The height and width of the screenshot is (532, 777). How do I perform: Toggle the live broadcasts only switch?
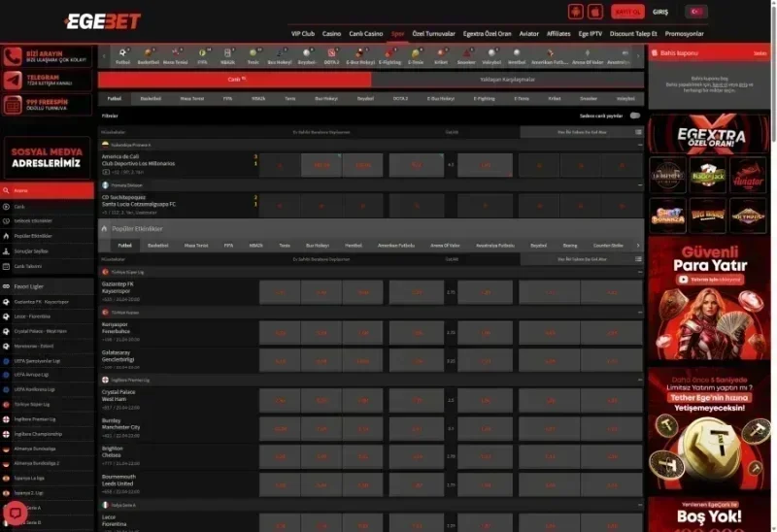(x=635, y=116)
